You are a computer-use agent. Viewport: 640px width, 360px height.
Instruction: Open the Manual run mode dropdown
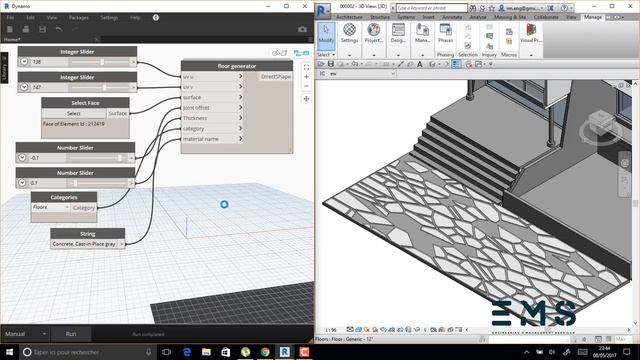click(26, 334)
